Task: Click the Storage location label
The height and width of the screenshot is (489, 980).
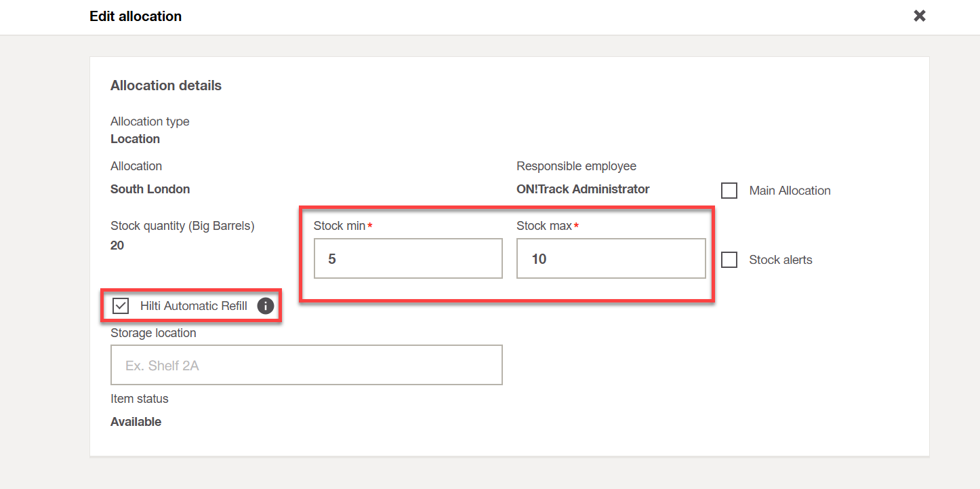Action: (x=154, y=333)
